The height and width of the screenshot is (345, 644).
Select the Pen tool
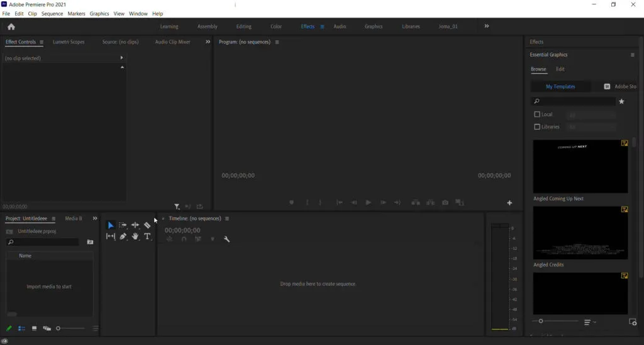[123, 237]
